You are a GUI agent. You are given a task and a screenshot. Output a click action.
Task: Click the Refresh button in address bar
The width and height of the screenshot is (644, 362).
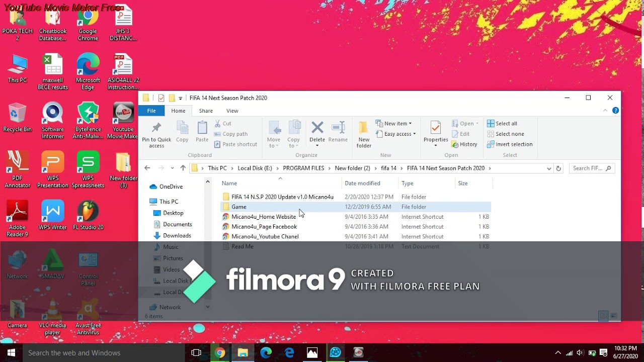click(x=558, y=168)
